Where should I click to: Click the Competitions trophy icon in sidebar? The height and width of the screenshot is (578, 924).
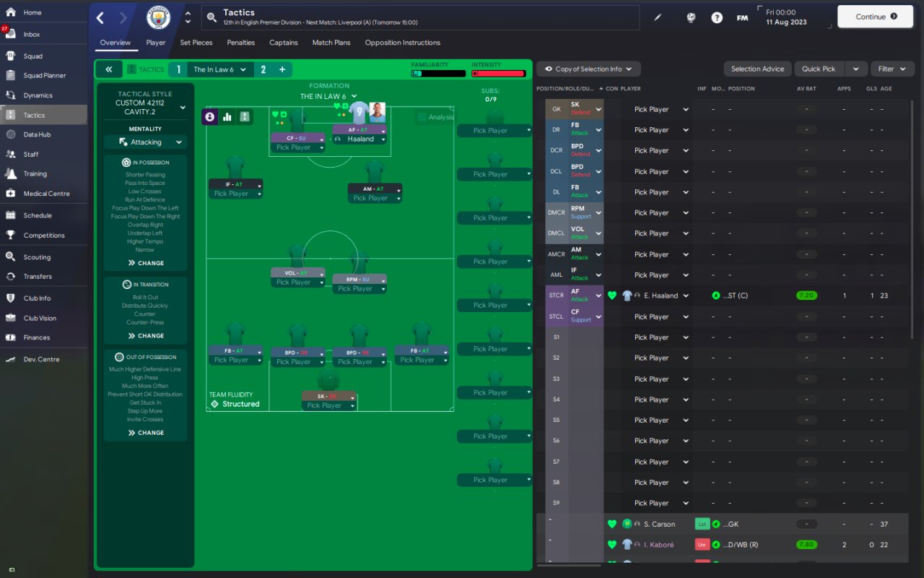[x=11, y=235]
